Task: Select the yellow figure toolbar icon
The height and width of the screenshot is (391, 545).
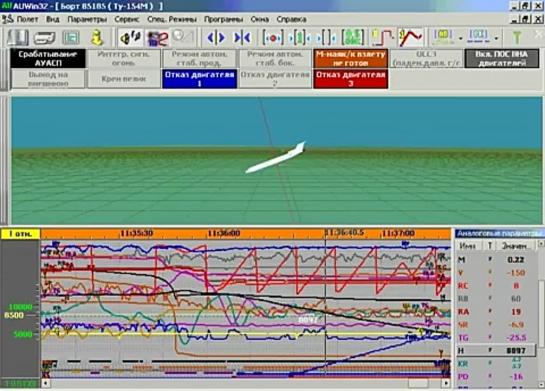Action: 97,38
